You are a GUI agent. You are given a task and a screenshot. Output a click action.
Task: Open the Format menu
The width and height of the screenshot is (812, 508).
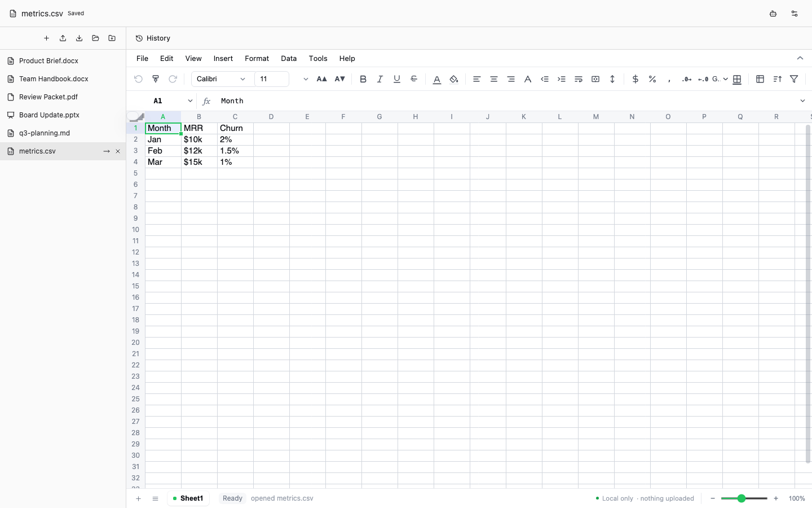(257, 58)
